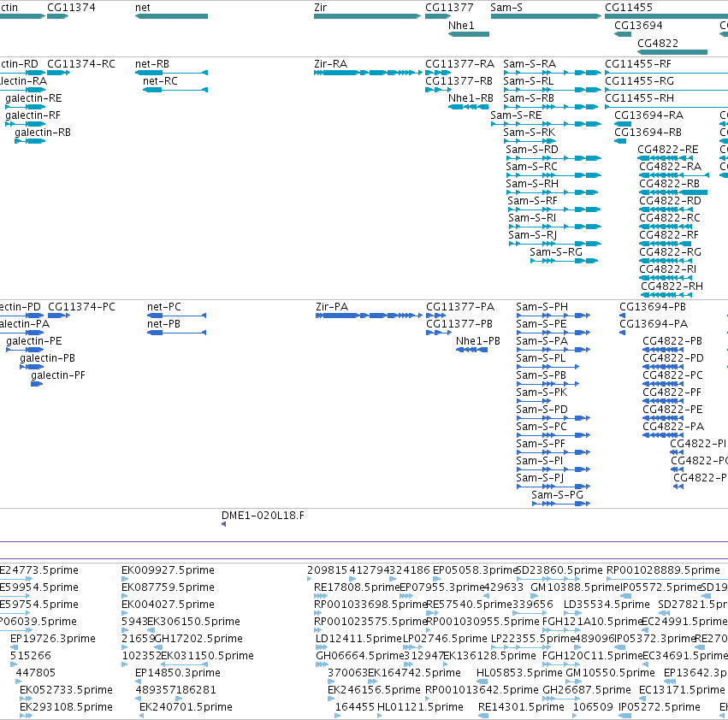Click the Sam-S-PH protein label
728x720 pixels.
coord(542,307)
